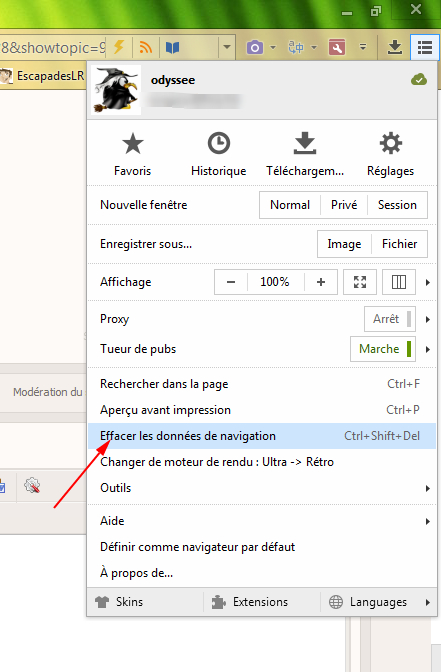
Task: Click the Privé new window button
Action: pyautogui.click(x=344, y=205)
